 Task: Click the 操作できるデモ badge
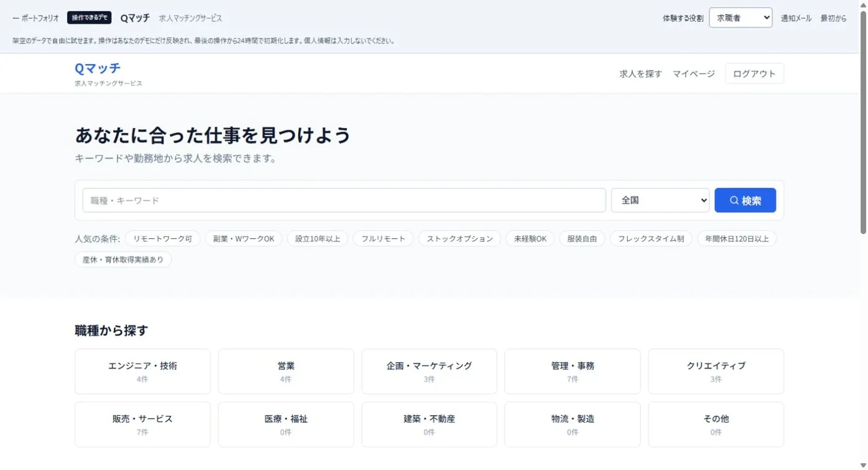pyautogui.click(x=89, y=18)
